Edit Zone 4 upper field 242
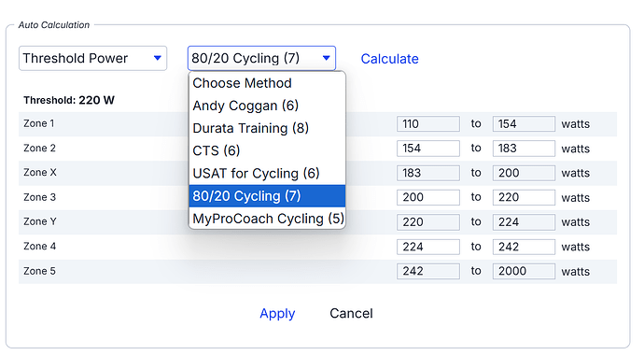The image size is (644, 355). [x=525, y=247]
